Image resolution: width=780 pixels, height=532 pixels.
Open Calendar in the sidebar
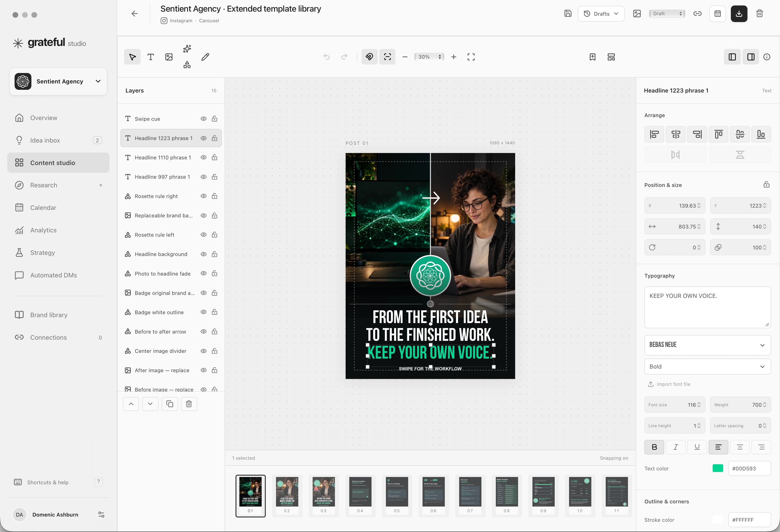coord(58,208)
